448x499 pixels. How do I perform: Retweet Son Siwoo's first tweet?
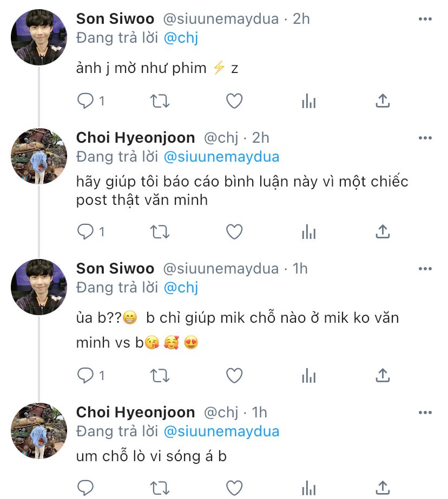click(160, 101)
